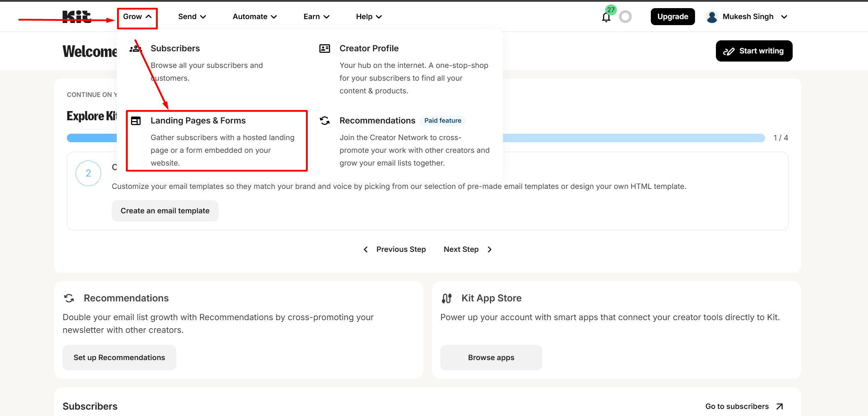Viewport: 868px width, 416px height.
Task: Collapse the Grow dropdown menu
Action: point(137,17)
